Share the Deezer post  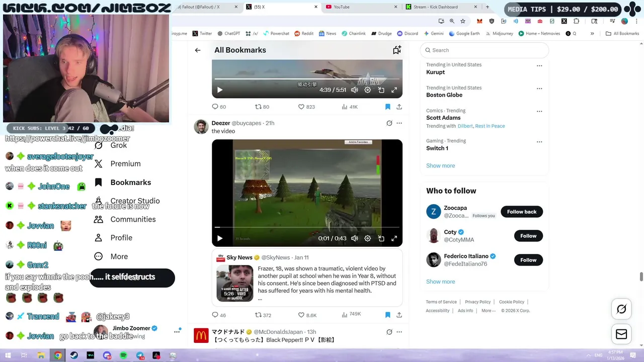click(x=399, y=315)
